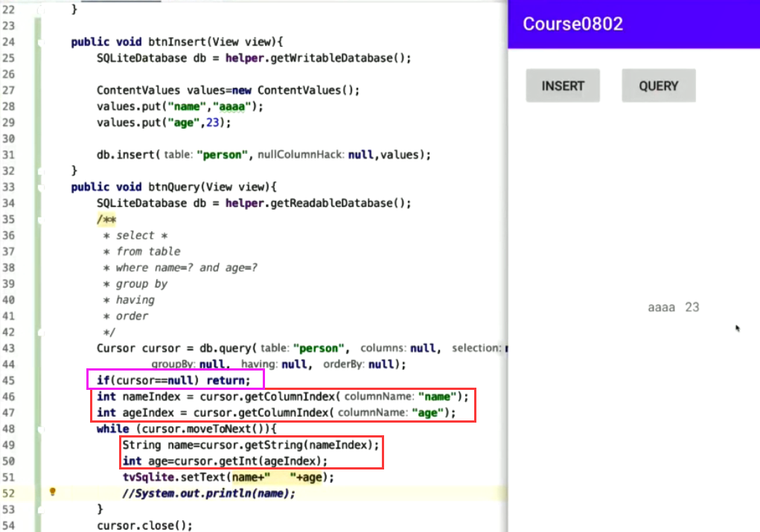Image resolution: width=760 pixels, height=532 pixels.
Task: Collapse the btnInsert method fold marker
Action: pos(41,42)
